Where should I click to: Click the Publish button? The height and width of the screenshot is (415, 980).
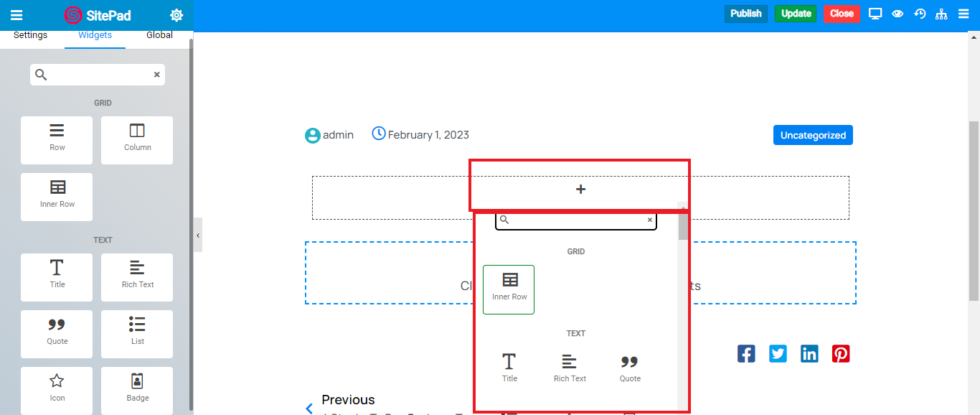(x=746, y=14)
